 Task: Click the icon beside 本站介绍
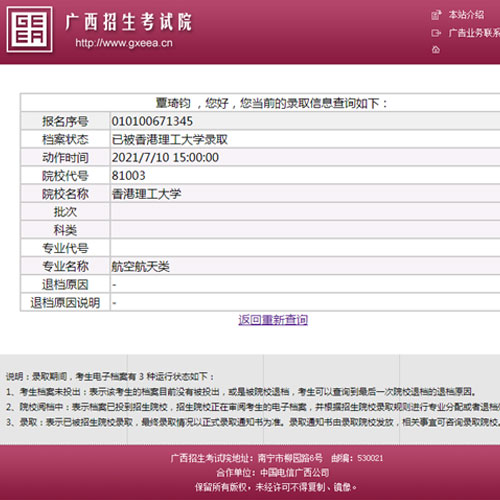[x=436, y=15]
